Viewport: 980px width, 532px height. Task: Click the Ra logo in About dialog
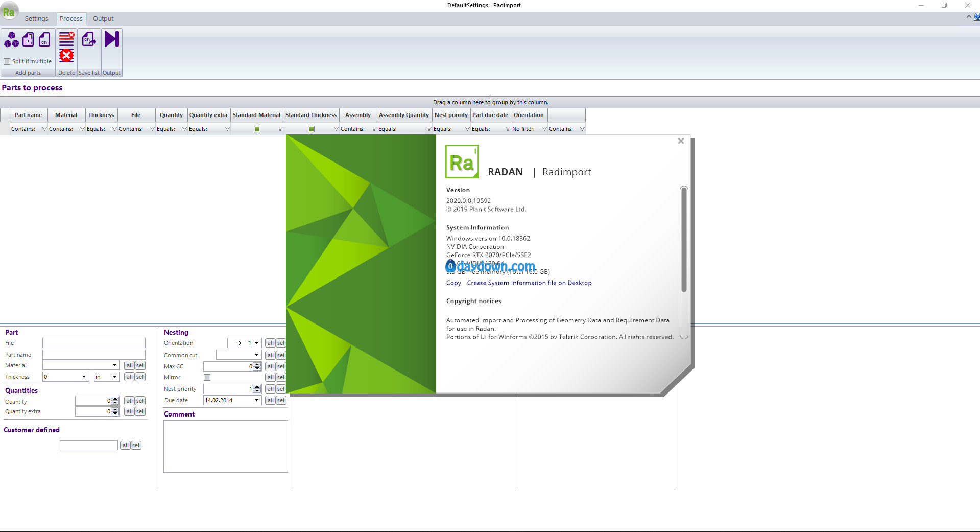[x=462, y=161]
